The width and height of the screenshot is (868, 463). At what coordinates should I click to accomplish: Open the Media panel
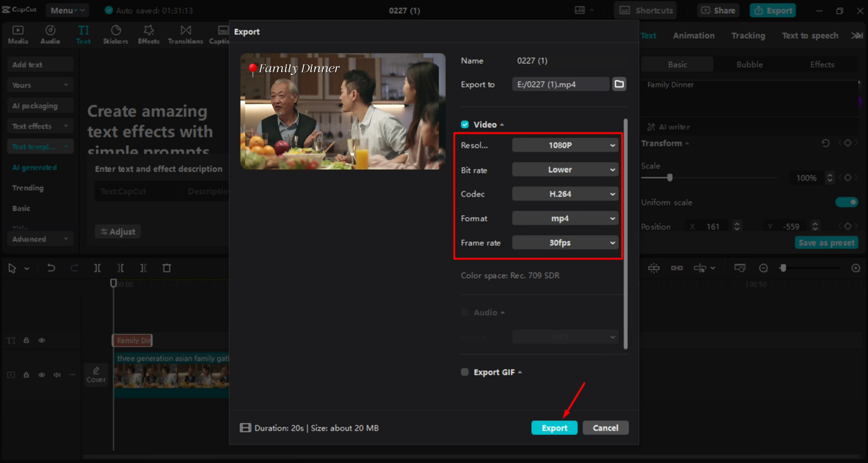18,34
